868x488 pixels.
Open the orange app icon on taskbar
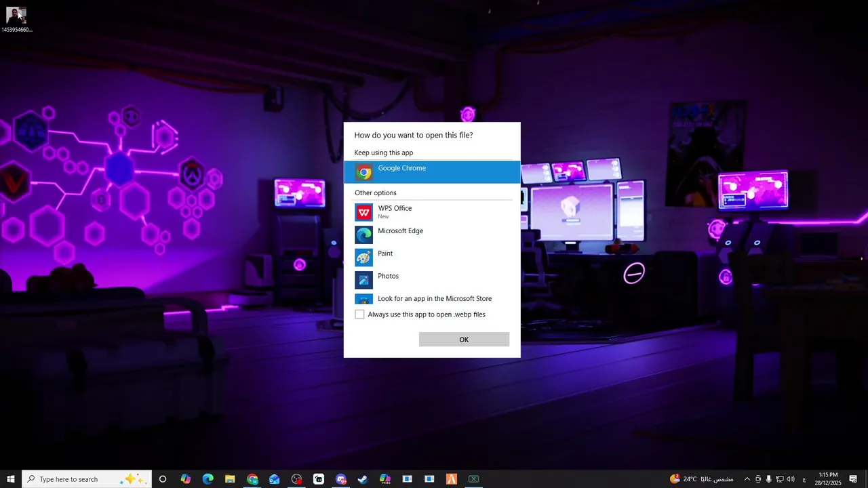pyautogui.click(x=452, y=479)
